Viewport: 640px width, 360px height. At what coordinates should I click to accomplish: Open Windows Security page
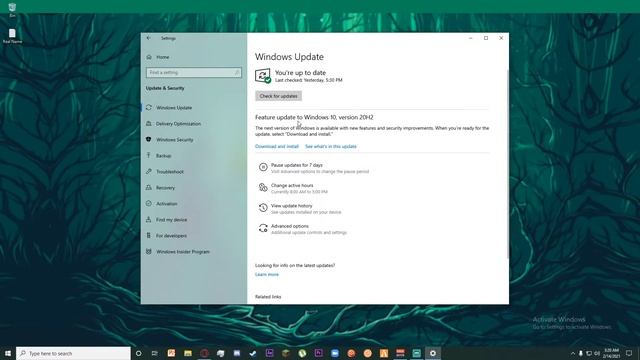pos(174,140)
